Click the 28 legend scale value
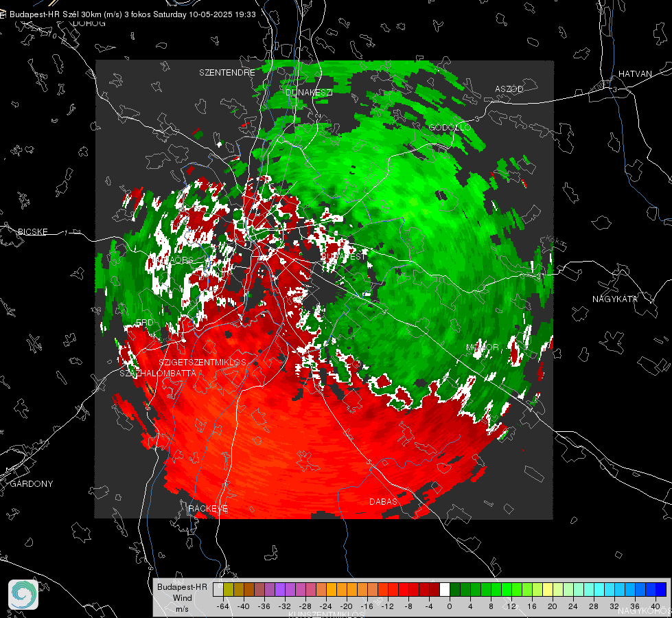 (x=594, y=606)
